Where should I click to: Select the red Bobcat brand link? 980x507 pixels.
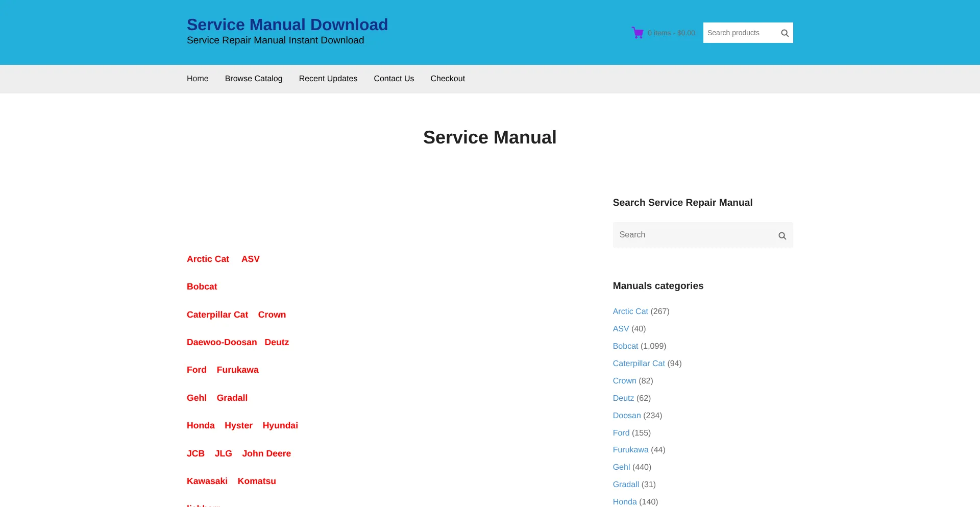(x=202, y=287)
